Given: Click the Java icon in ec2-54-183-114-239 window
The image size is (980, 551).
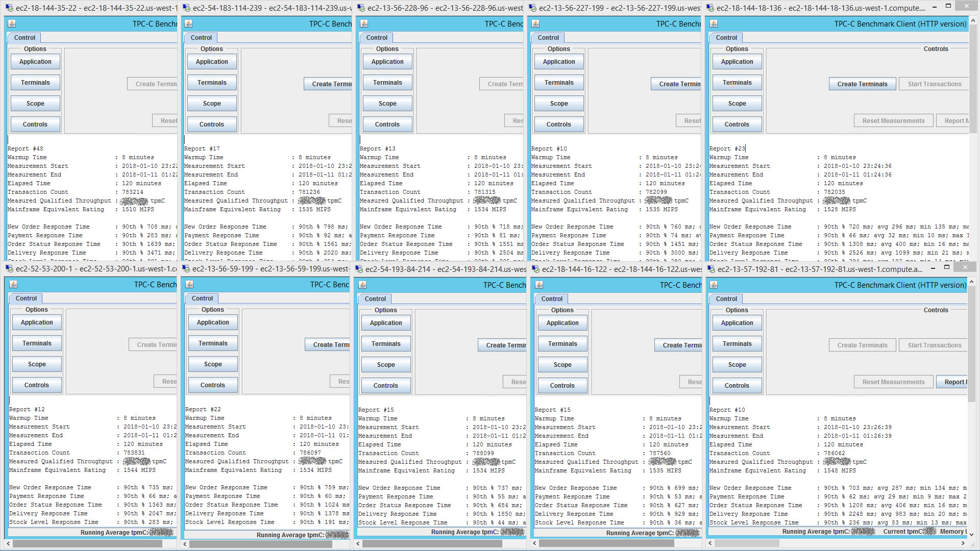Looking at the screenshot, I should click(x=188, y=24).
